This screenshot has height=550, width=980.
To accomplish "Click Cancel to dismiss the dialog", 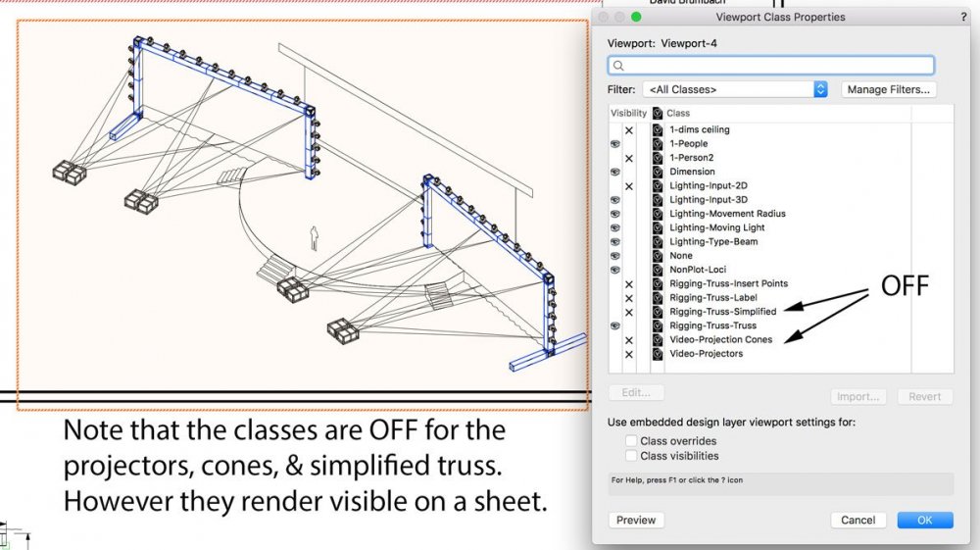I will [857, 521].
